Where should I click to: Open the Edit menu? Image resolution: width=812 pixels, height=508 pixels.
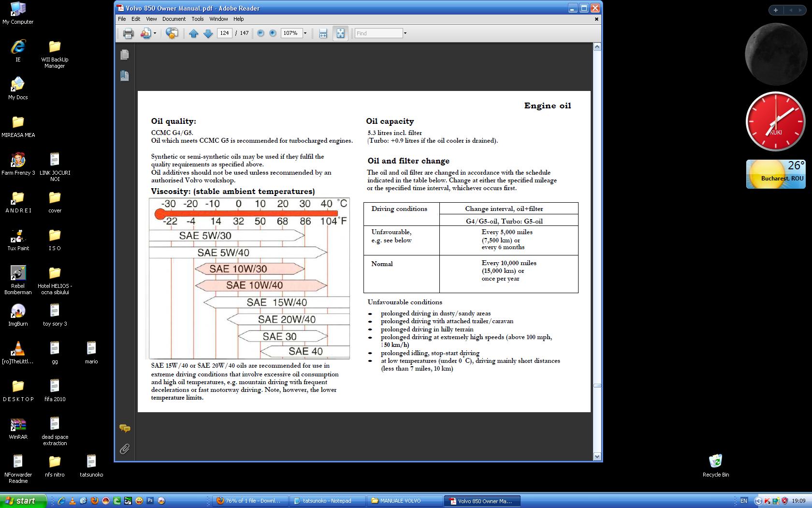point(136,19)
